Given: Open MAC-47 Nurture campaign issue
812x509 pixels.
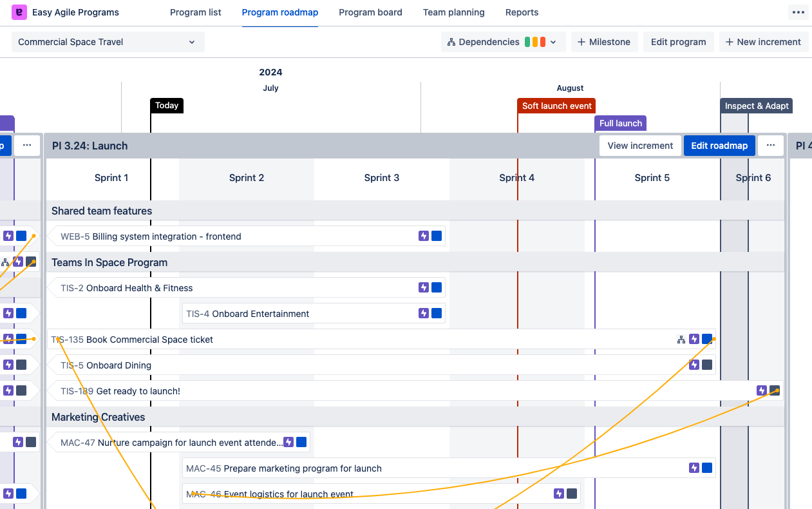Looking at the screenshot, I should tap(178, 443).
